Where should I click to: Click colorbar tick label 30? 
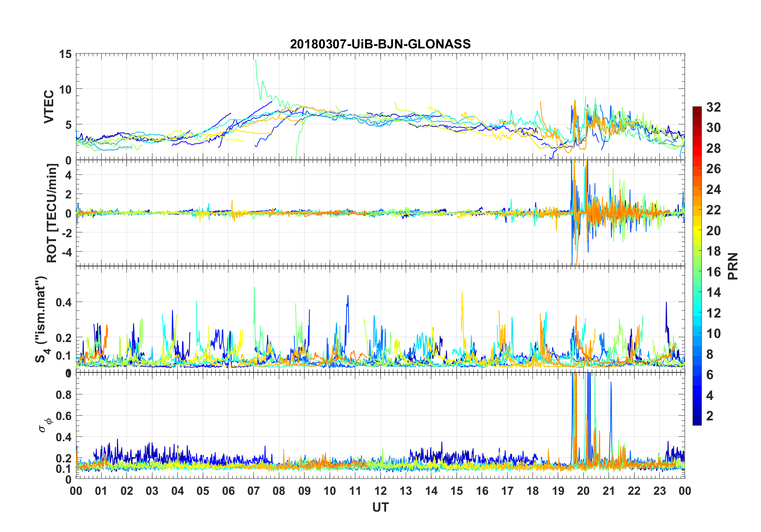point(713,128)
